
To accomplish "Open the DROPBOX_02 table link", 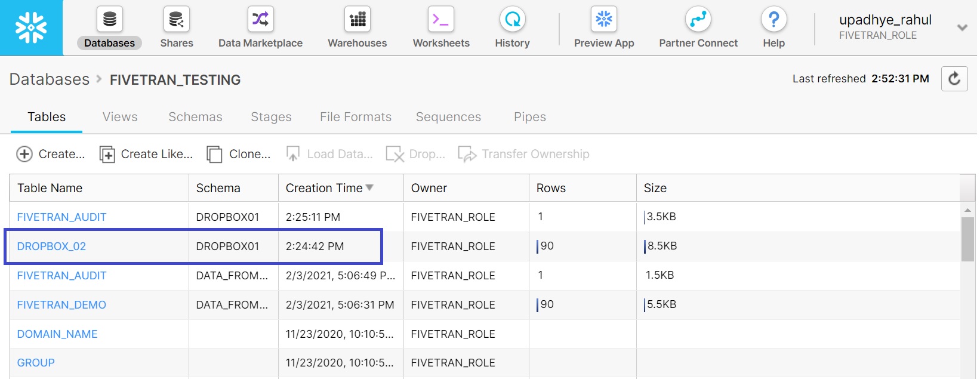I will [51, 246].
